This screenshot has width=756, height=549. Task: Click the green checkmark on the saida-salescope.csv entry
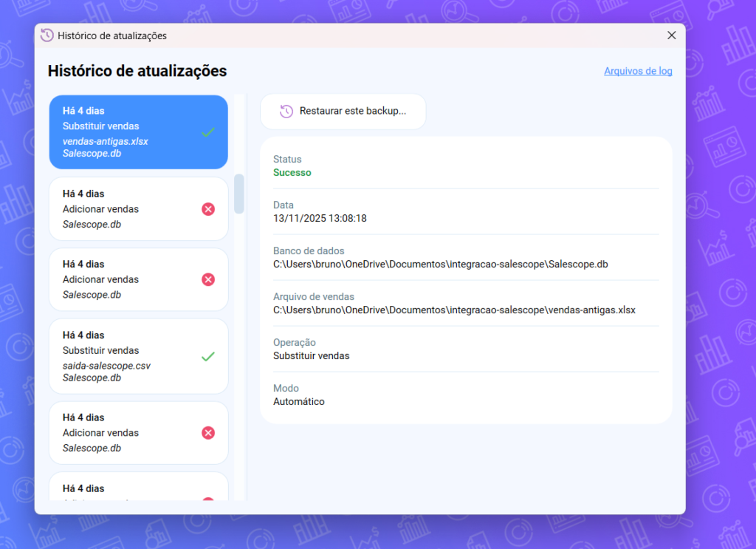[208, 356]
